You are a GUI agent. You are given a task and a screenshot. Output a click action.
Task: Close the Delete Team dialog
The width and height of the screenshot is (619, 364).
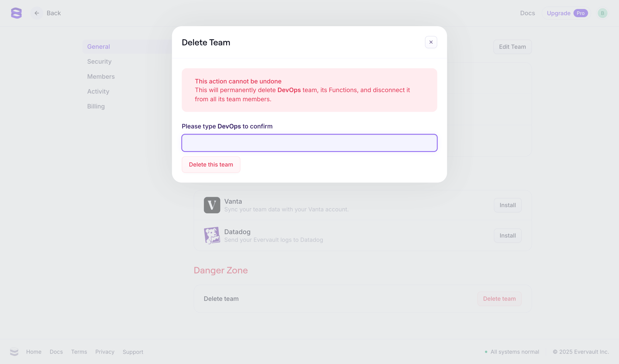(431, 42)
